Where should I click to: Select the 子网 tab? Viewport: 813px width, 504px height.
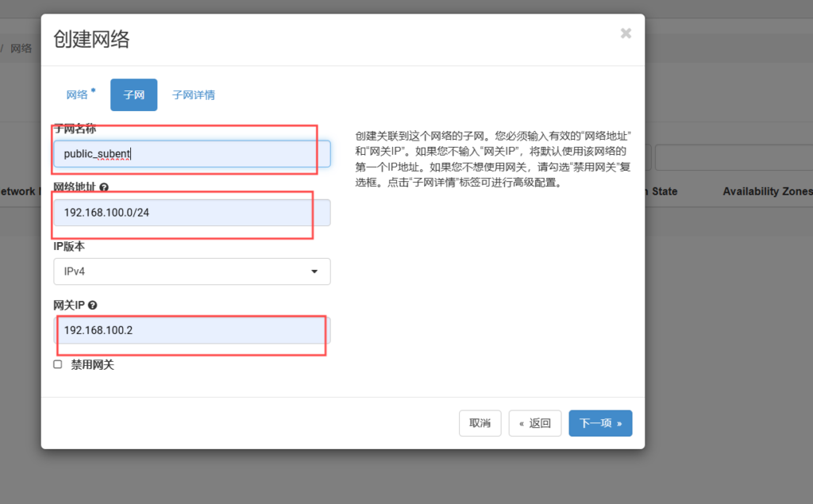click(x=133, y=94)
